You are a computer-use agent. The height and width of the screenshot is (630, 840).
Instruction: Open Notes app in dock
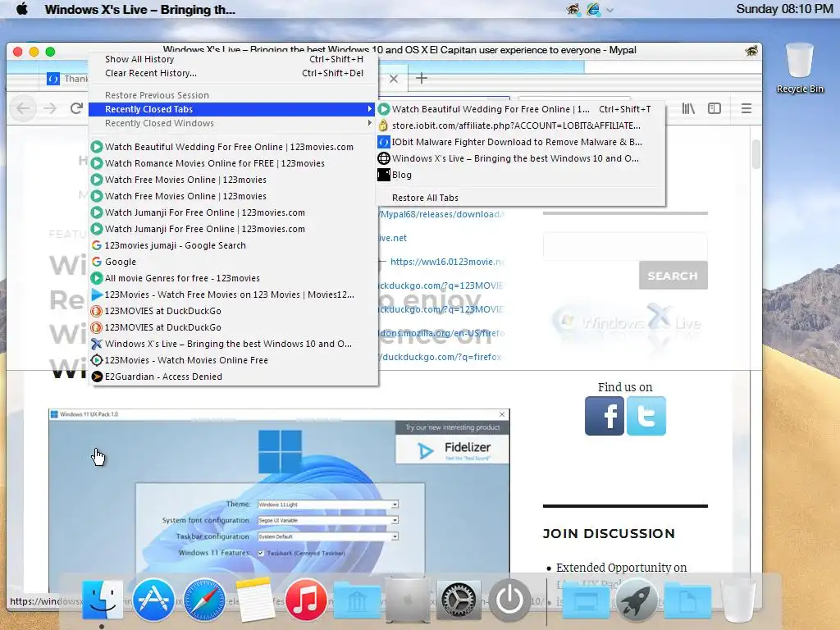click(255, 600)
